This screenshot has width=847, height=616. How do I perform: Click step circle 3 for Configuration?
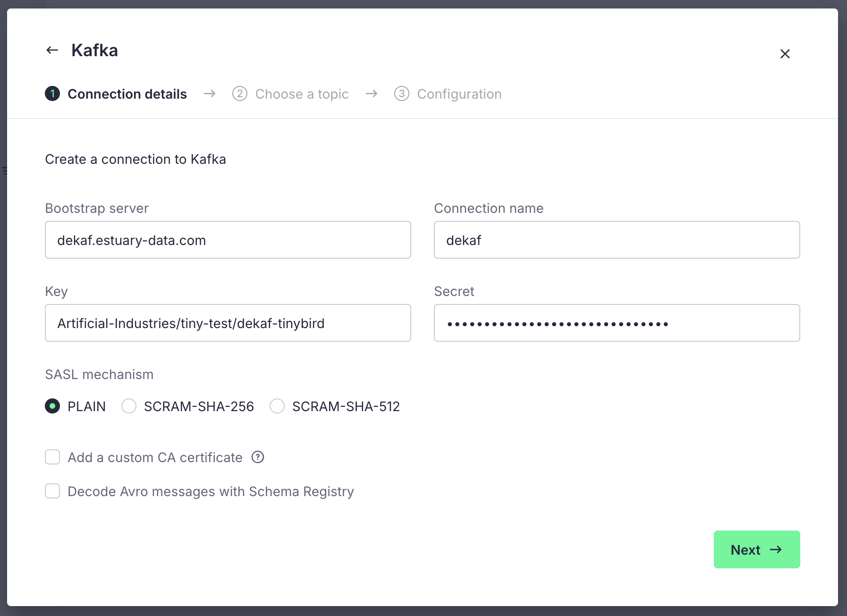(x=402, y=94)
